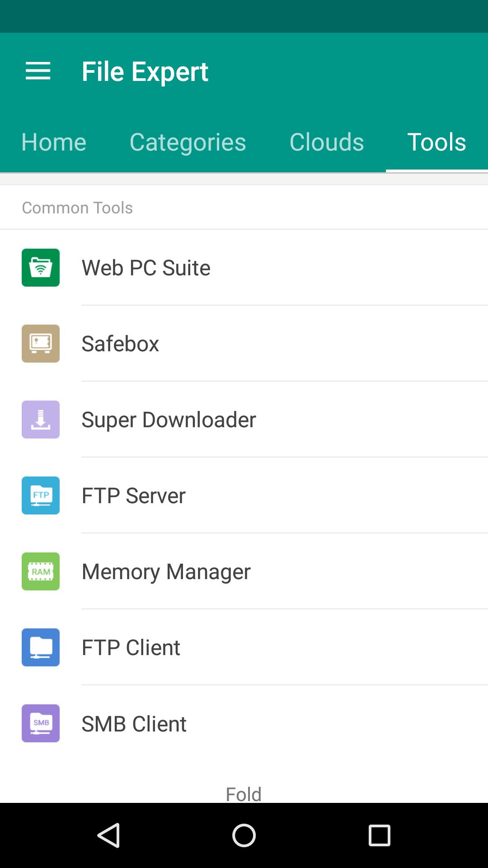Launch Super Downloader
The image size is (488, 868).
[40, 420]
